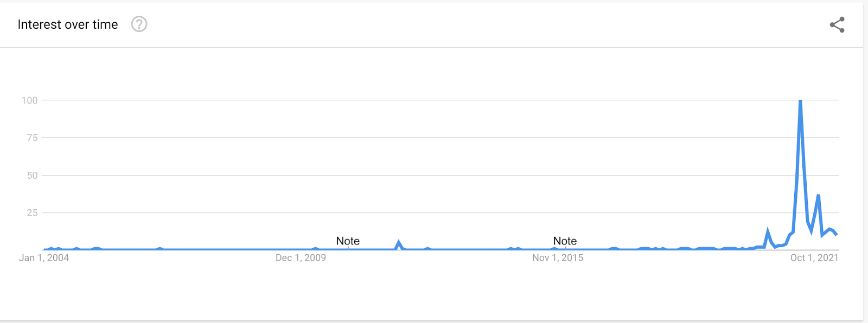Click the second-highest spike after the main peak

coord(818,196)
